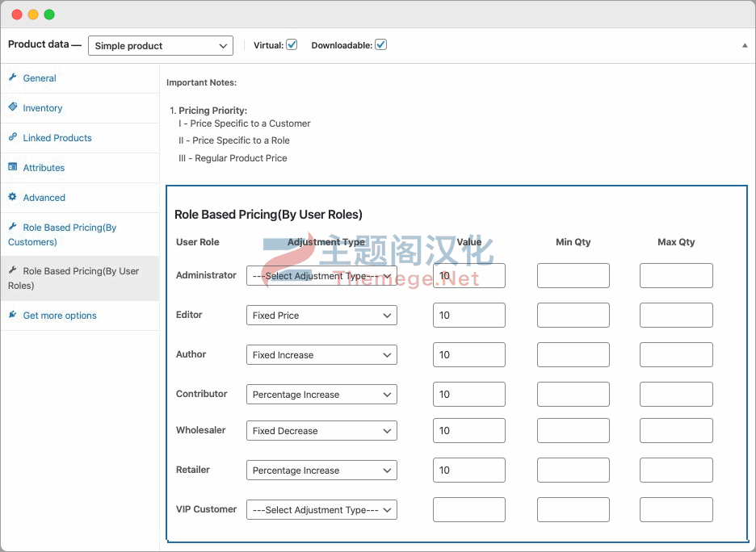This screenshot has height=552, width=756.
Task: Open the General tab
Action: pos(80,78)
